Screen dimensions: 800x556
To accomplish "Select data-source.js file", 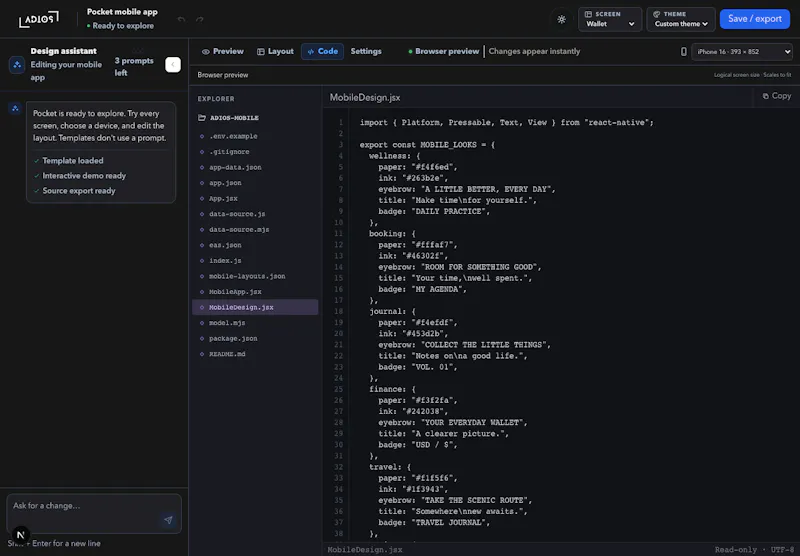I will [255, 214].
